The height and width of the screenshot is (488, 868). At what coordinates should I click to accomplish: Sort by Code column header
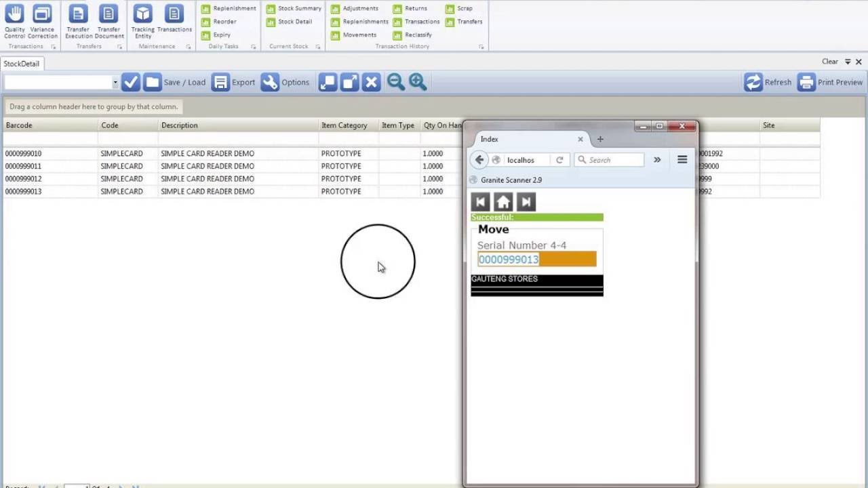(128, 125)
